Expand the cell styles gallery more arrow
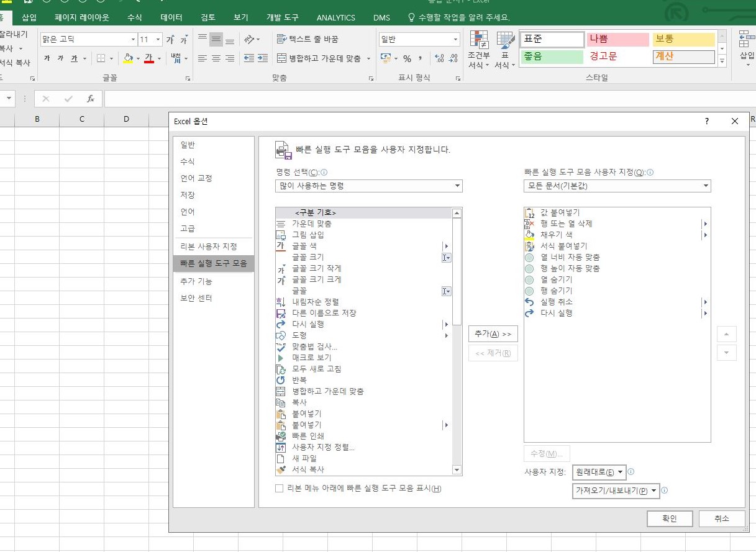This screenshot has height=552, width=756. point(722,61)
